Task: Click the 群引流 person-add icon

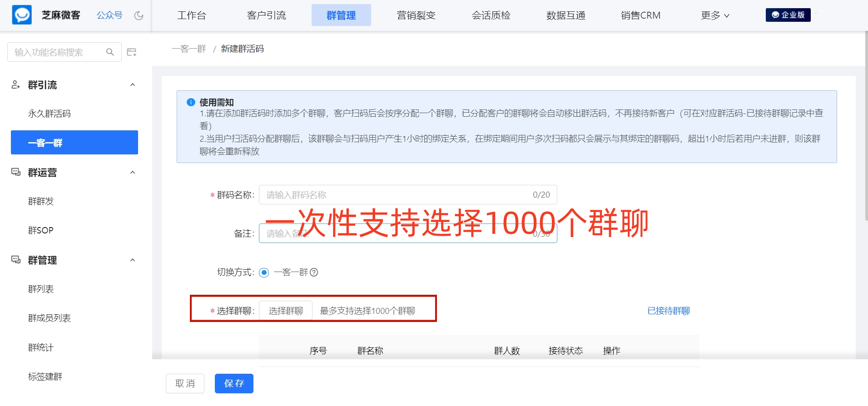Action: [x=16, y=85]
